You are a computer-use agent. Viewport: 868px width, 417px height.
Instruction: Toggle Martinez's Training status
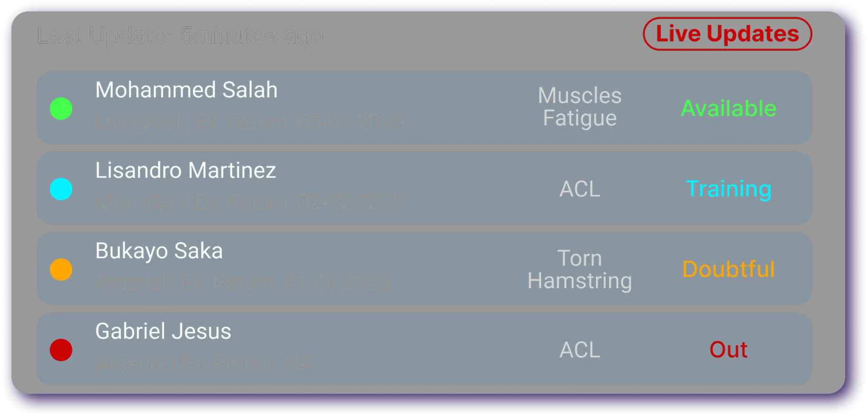pyautogui.click(x=729, y=189)
